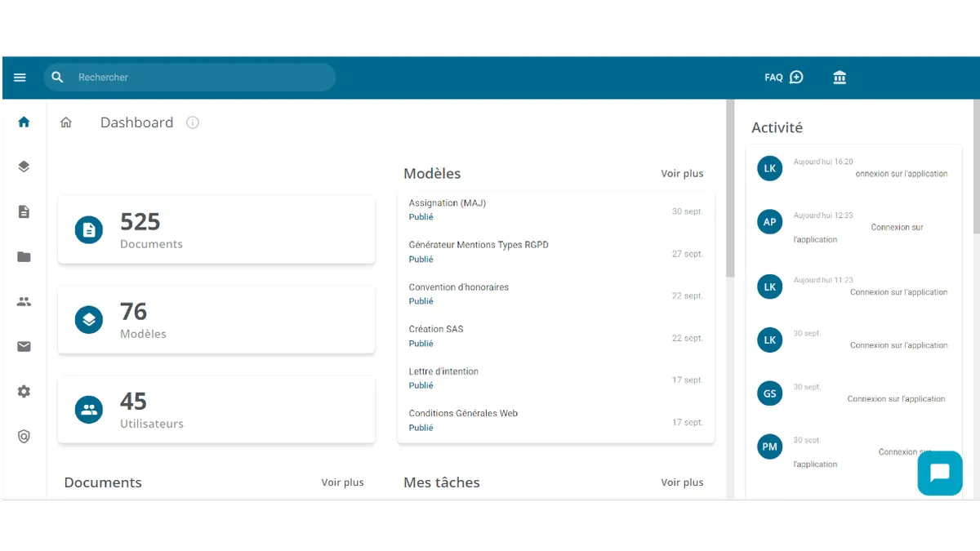Click the GS avatar in Activité
Screen dimensions: 980x551
coord(769,393)
